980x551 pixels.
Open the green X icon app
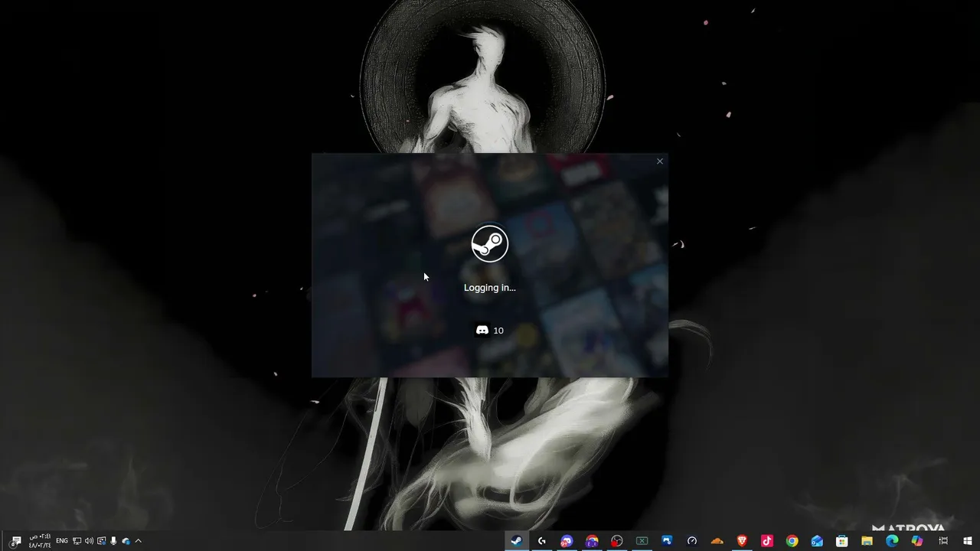point(642,541)
